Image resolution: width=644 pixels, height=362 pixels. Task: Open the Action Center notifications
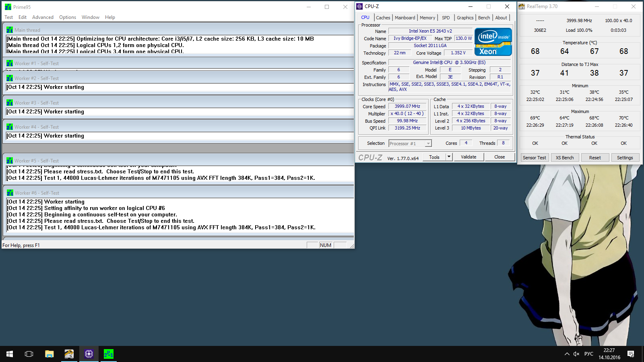(631, 354)
